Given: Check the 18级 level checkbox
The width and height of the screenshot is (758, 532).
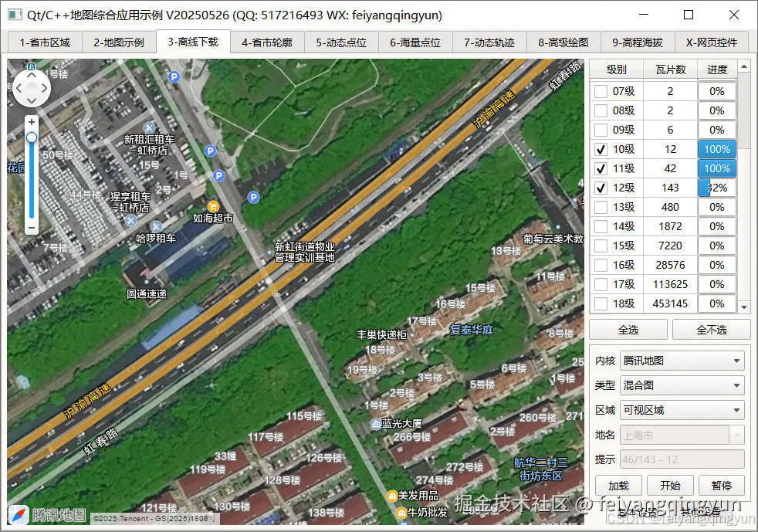Looking at the screenshot, I should pyautogui.click(x=601, y=304).
